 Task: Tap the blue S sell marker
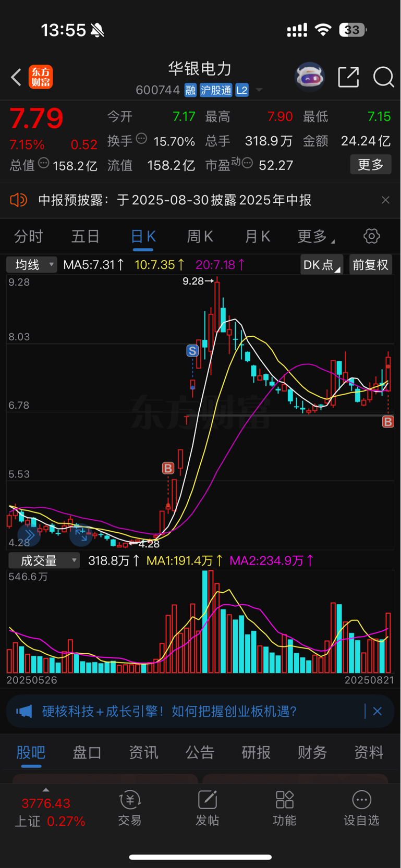click(x=192, y=351)
